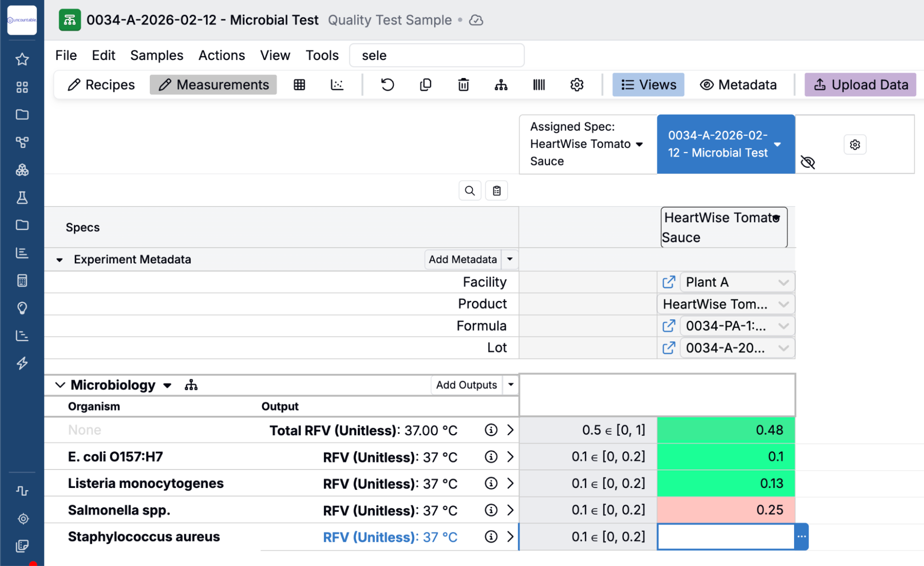
Task: Click the duplicate copy icon in toolbar
Action: 425,85
